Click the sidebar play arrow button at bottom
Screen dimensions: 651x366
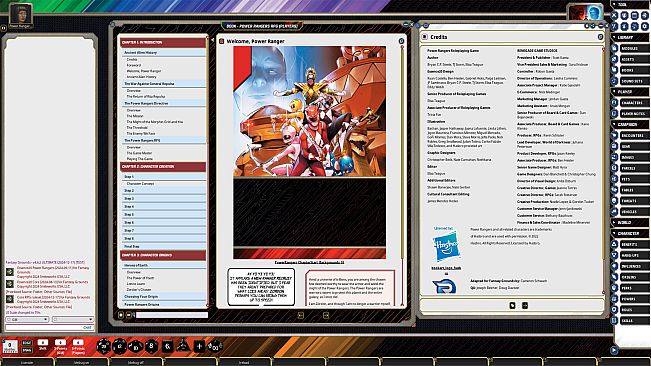coord(614,350)
